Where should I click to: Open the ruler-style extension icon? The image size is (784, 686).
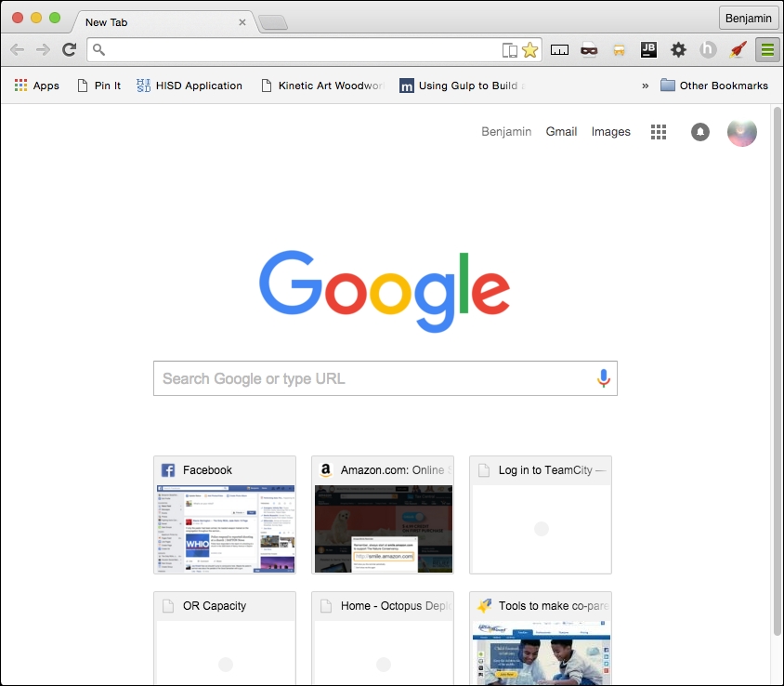[x=559, y=50]
